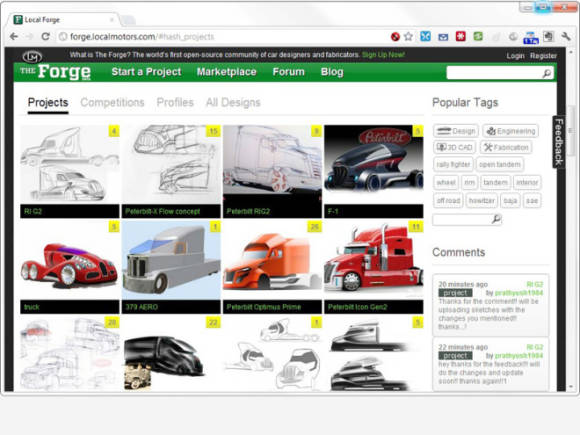The height and width of the screenshot is (435, 580).
Task: Click the Register link
Action: click(x=543, y=56)
